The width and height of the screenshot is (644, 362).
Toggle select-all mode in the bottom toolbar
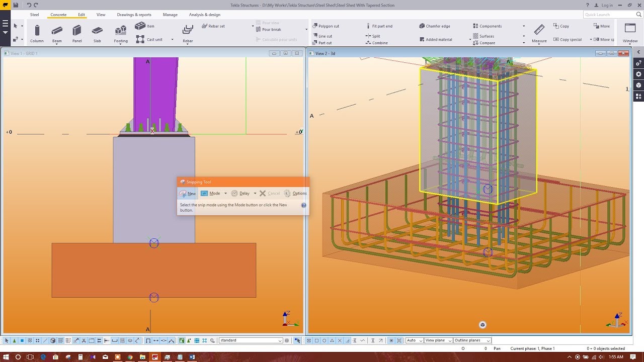[7, 340]
